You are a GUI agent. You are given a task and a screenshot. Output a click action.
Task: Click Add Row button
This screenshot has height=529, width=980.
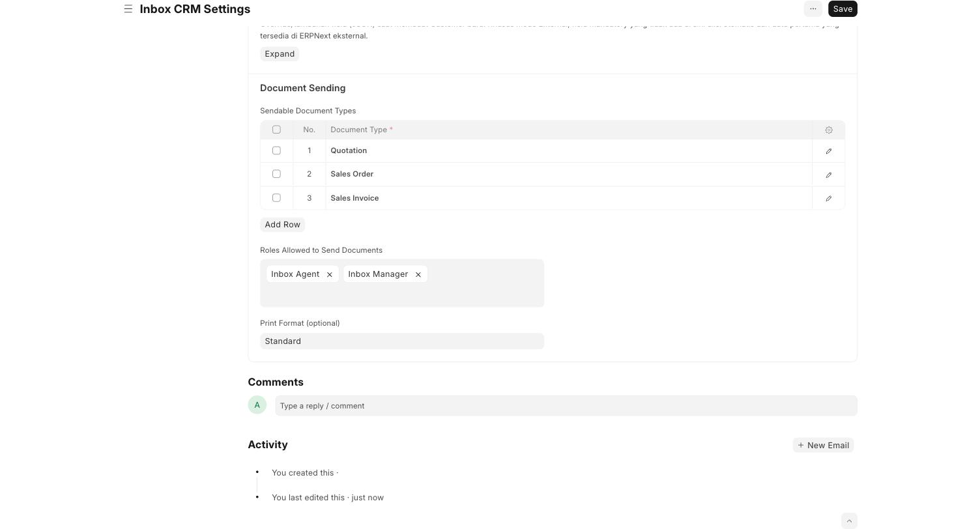[282, 225]
